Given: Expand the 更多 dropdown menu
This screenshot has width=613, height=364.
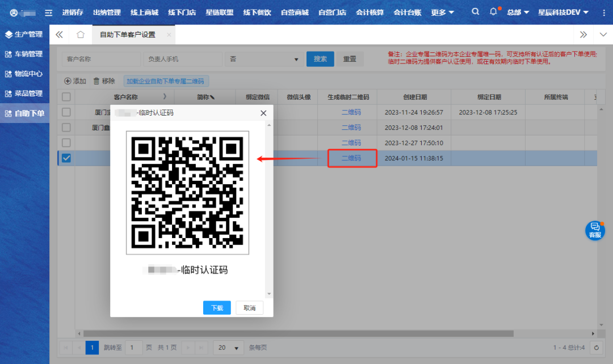Looking at the screenshot, I should coord(443,12).
